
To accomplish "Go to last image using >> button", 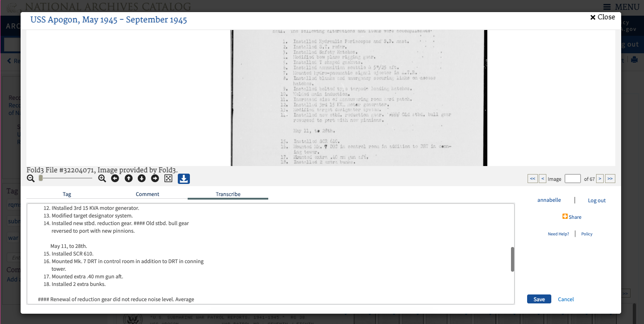I will click(610, 179).
